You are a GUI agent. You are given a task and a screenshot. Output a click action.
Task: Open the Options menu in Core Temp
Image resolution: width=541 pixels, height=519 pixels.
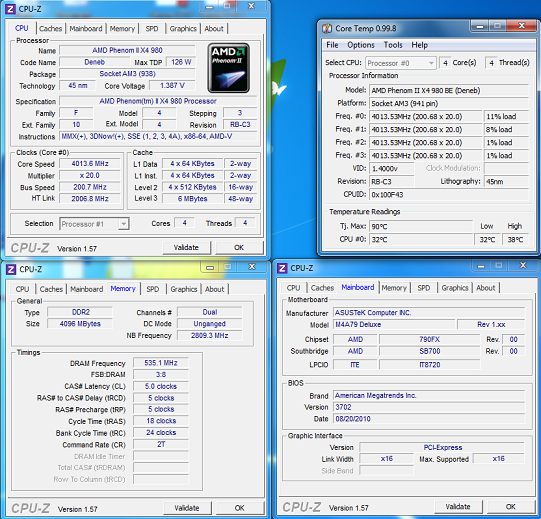[361, 45]
